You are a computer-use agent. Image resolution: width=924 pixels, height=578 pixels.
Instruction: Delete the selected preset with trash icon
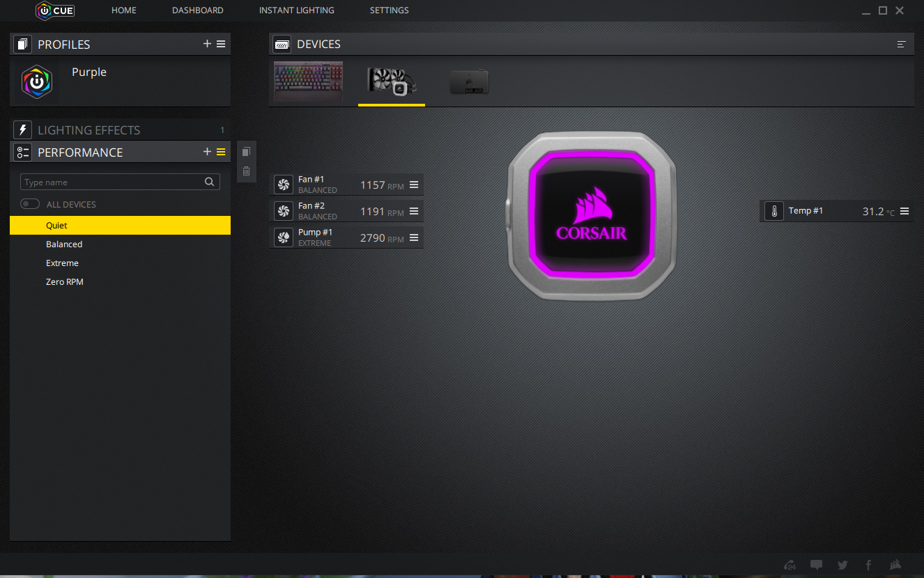tap(246, 171)
